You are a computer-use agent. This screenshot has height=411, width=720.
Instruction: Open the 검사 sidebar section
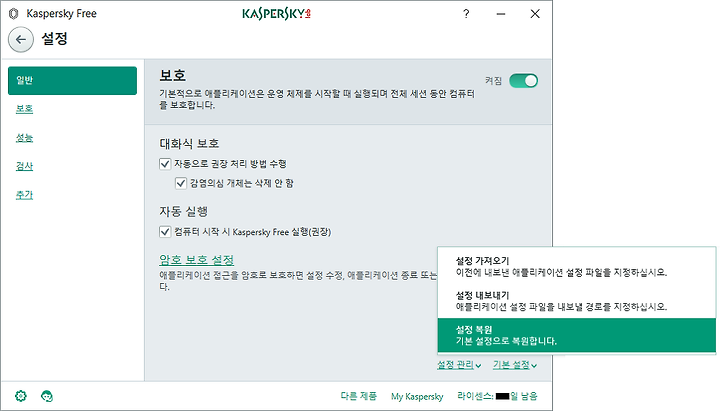click(24, 166)
